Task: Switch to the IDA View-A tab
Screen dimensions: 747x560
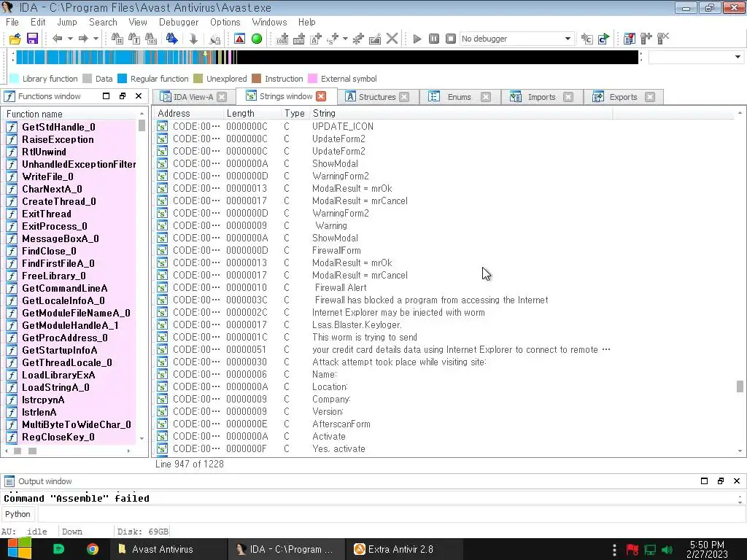Action: [193, 97]
